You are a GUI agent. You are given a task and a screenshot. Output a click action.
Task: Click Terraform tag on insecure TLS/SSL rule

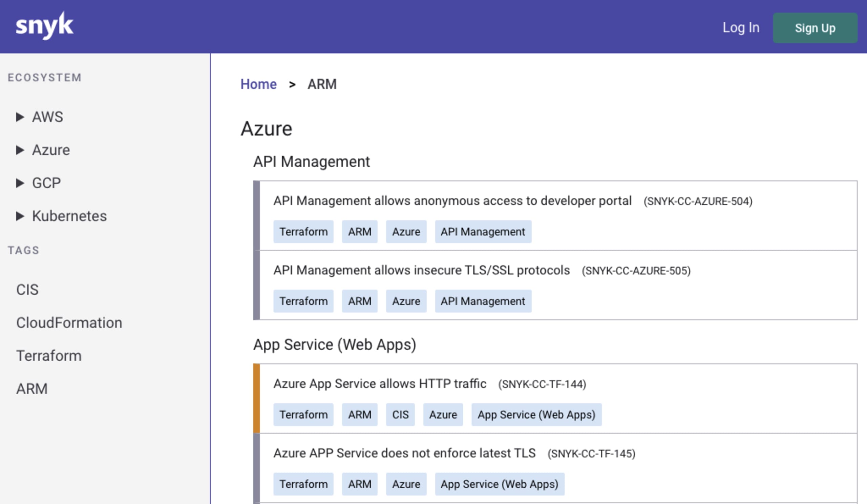point(303,301)
